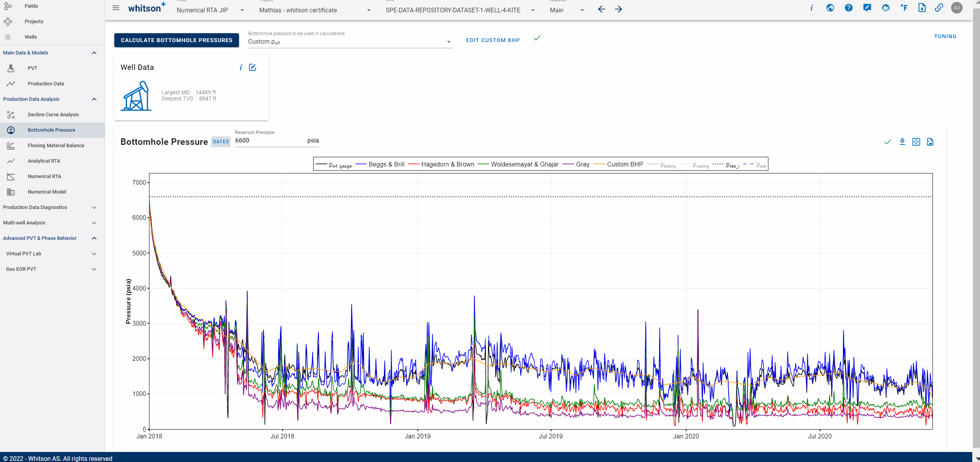Open the globe icon in top bar

coord(830,8)
